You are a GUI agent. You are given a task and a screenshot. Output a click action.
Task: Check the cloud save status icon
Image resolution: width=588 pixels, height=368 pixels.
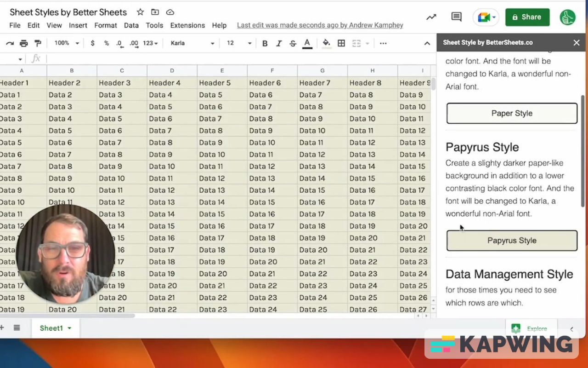170,12
